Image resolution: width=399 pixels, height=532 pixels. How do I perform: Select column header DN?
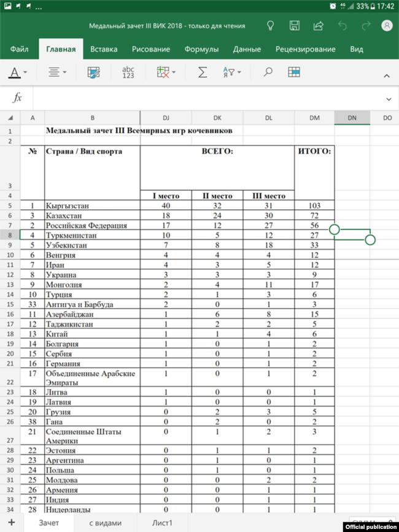point(352,118)
